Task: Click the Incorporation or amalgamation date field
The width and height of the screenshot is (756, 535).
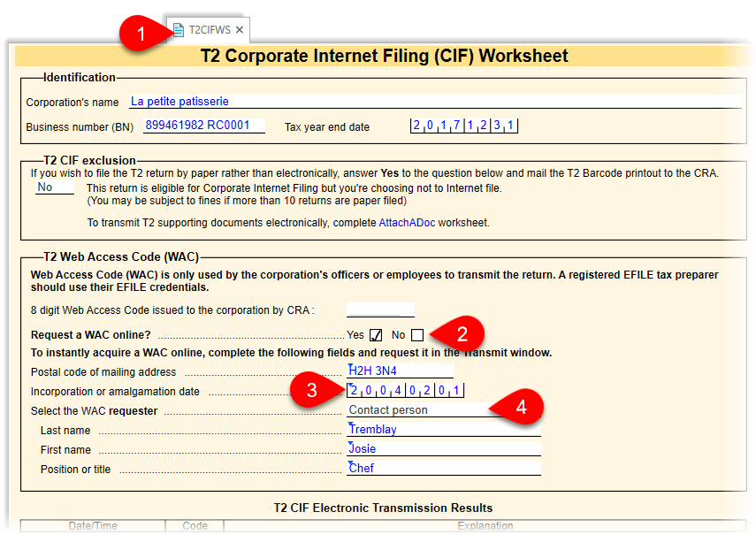Action: click(x=405, y=391)
